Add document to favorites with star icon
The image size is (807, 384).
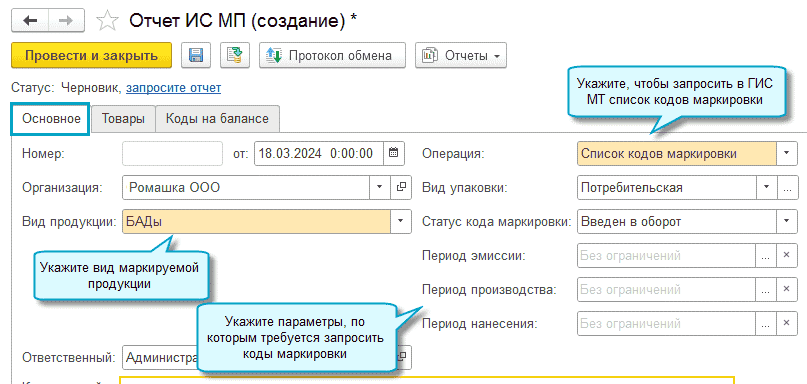[x=108, y=21]
